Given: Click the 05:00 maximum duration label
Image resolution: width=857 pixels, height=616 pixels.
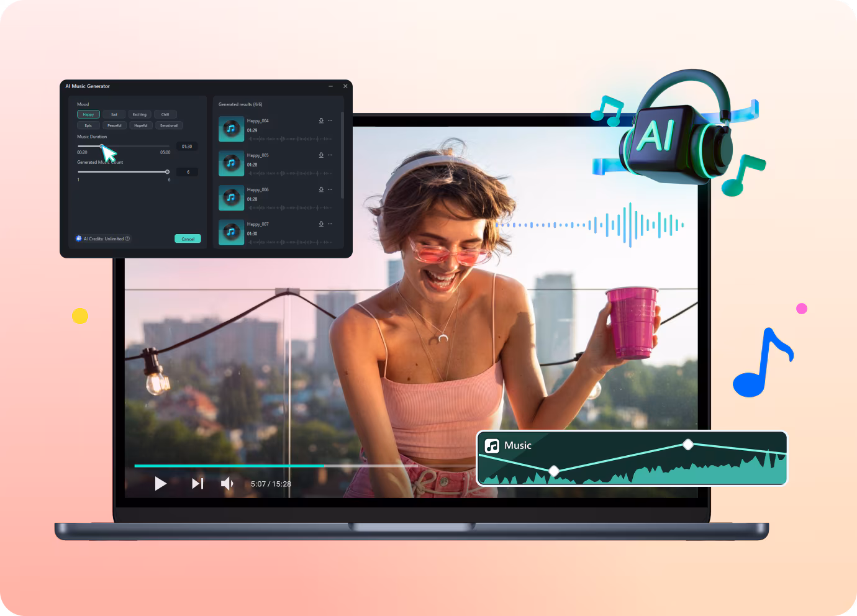Looking at the screenshot, I should (165, 152).
